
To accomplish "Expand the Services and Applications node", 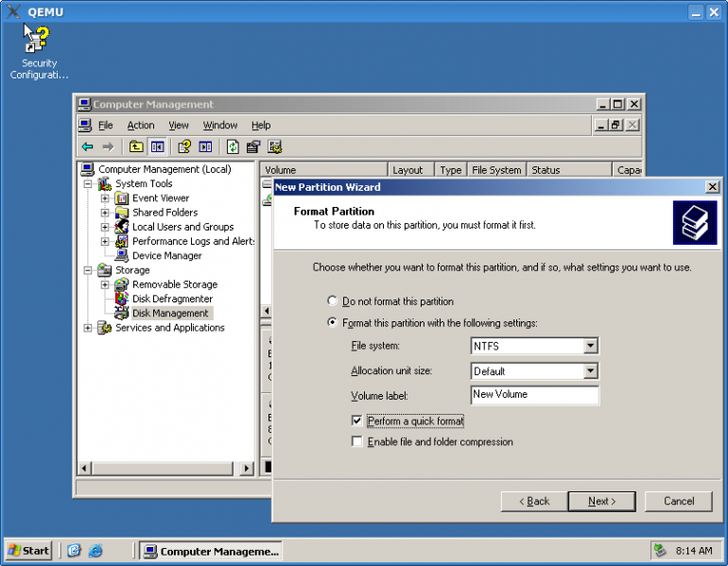I will coord(89,328).
